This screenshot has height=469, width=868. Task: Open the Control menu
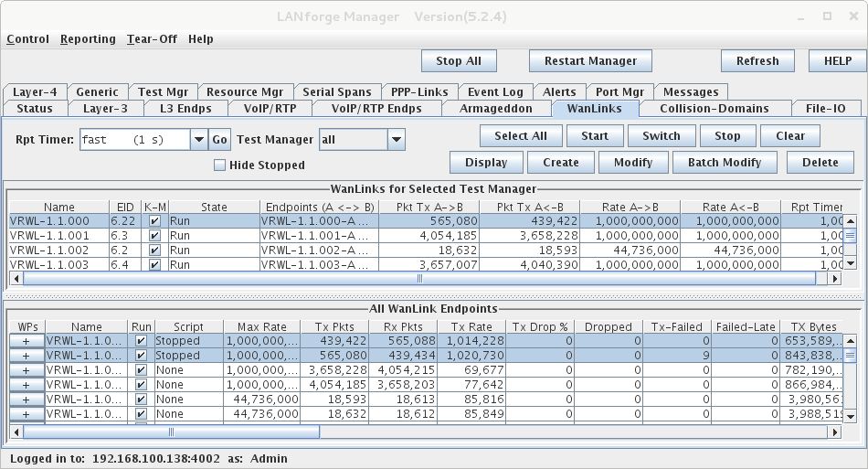27,38
